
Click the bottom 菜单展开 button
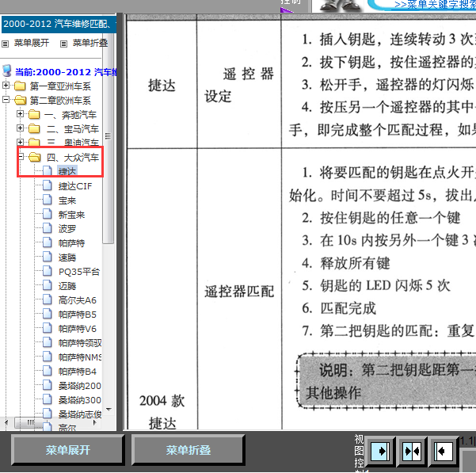click(68, 450)
